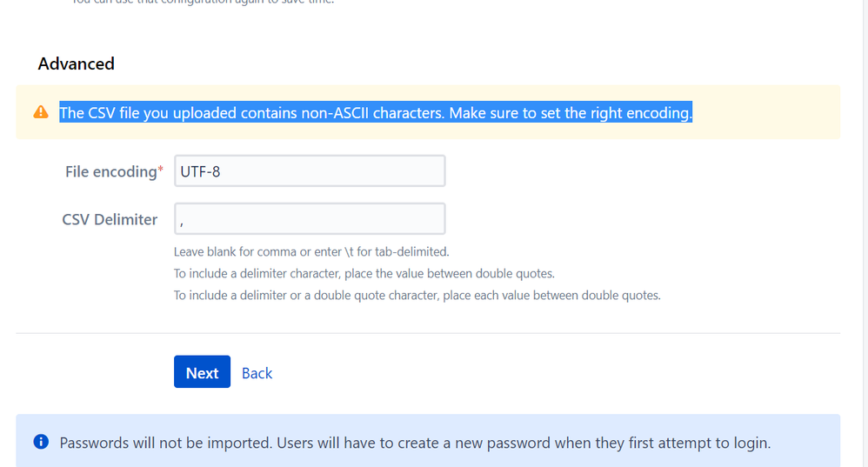Focus the CSV Delimiter input field
This screenshot has width=868, height=467.
[310, 218]
